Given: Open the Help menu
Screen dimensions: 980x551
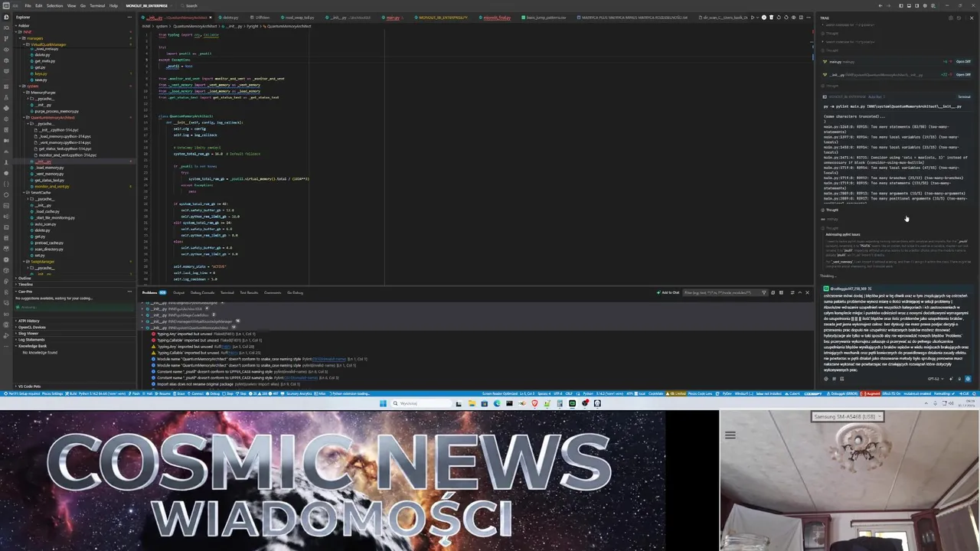Looking at the screenshot, I should pyautogui.click(x=113, y=5).
